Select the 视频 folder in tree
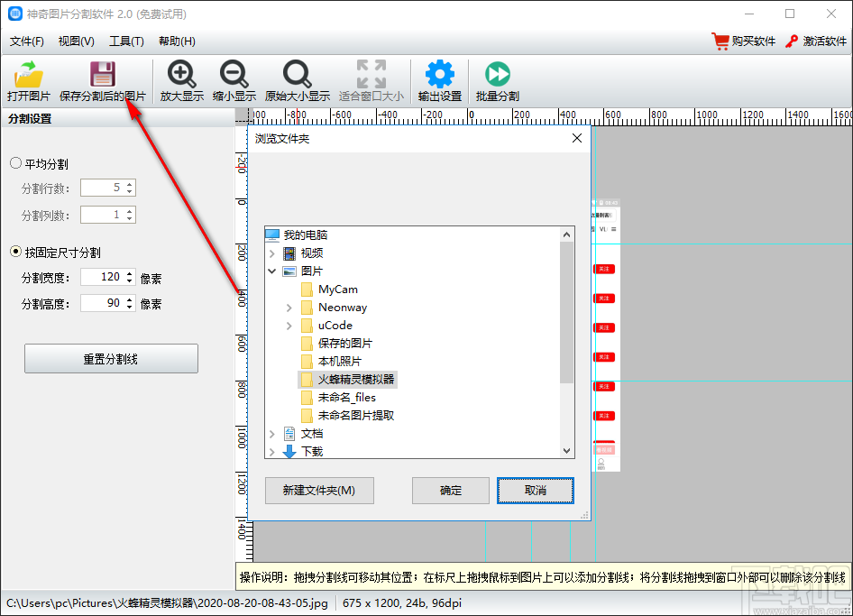This screenshot has height=616, width=853. 312,253
